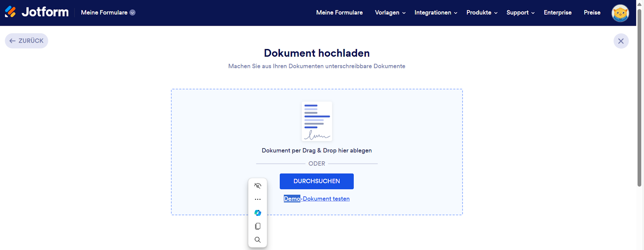644x250 pixels.
Task: Click the Copilot icon in floating toolbar
Action: 258,213
